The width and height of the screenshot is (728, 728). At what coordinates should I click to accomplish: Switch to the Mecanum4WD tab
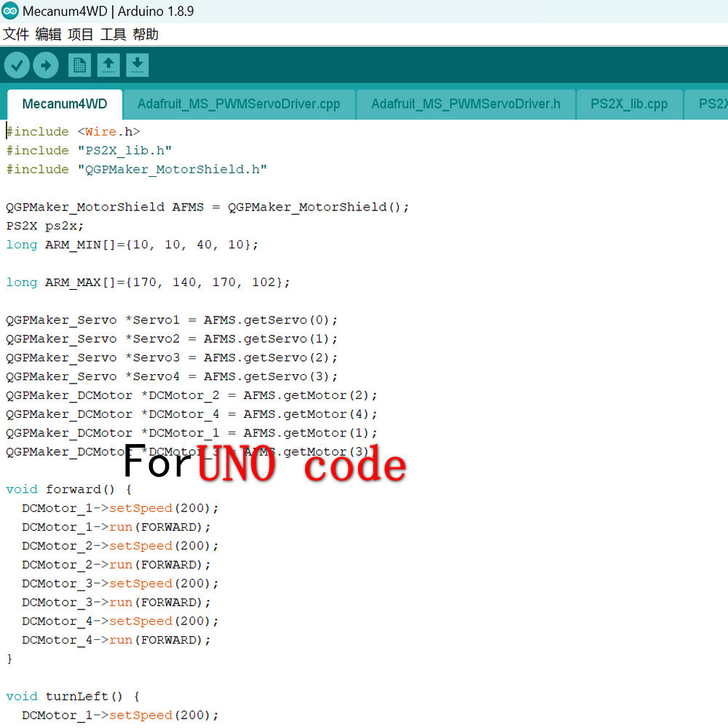coord(65,104)
